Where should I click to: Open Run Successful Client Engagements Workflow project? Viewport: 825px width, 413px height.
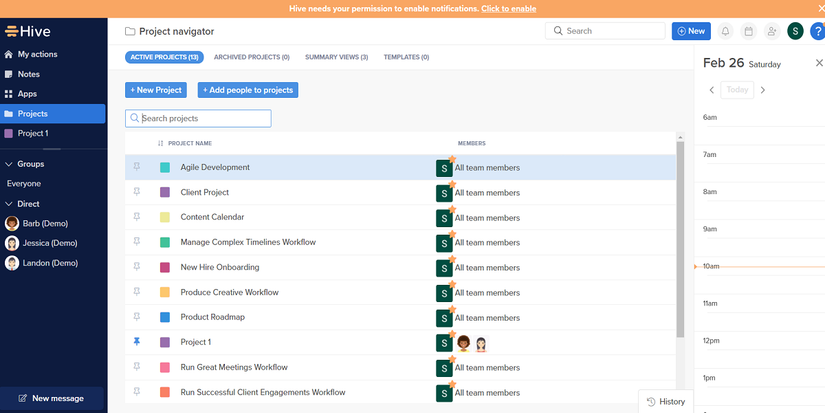[263, 392]
